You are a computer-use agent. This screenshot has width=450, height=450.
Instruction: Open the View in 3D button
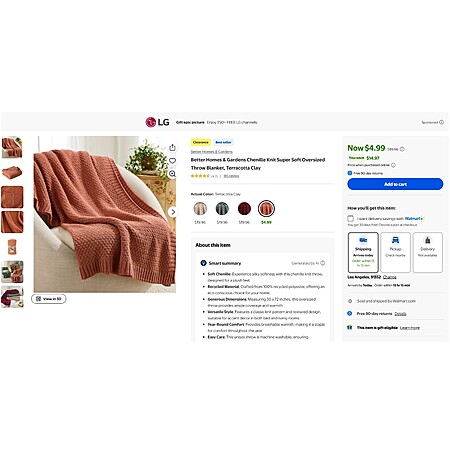click(49, 299)
